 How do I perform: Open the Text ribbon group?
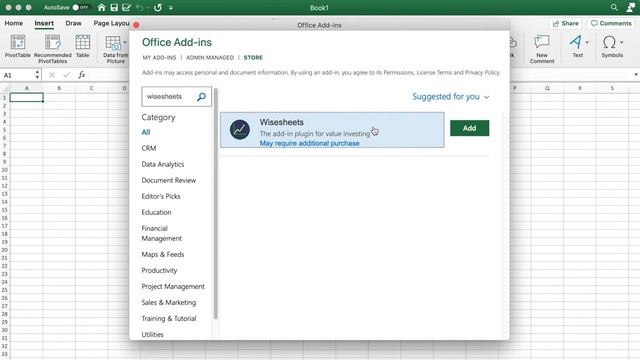tap(577, 46)
